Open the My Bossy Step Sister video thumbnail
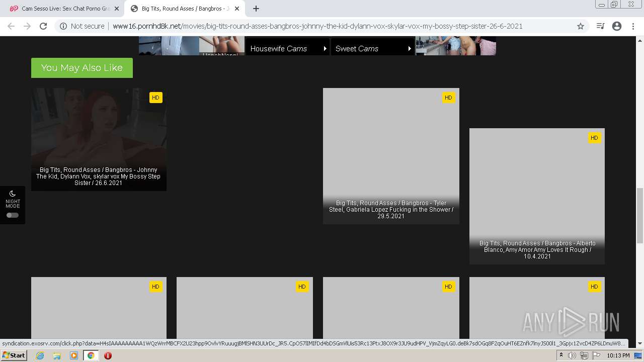Viewport: 644px width, 362px height. (99, 139)
